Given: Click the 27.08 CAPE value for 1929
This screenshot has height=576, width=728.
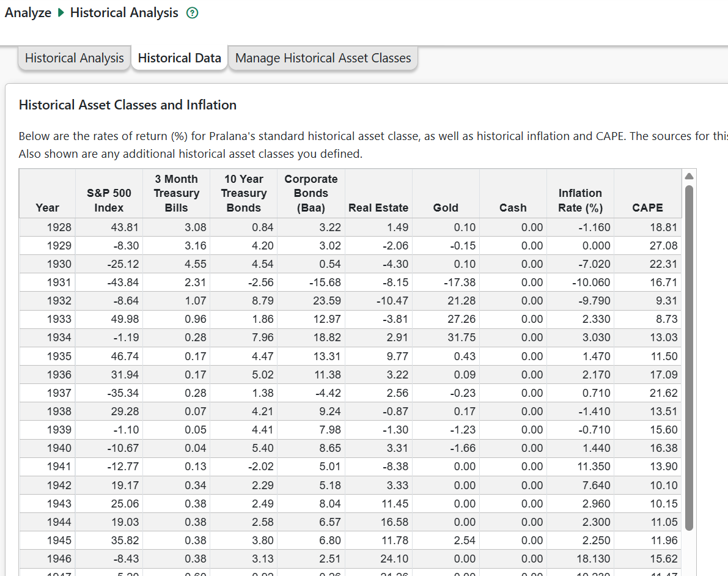Looking at the screenshot, I should 663,246.
